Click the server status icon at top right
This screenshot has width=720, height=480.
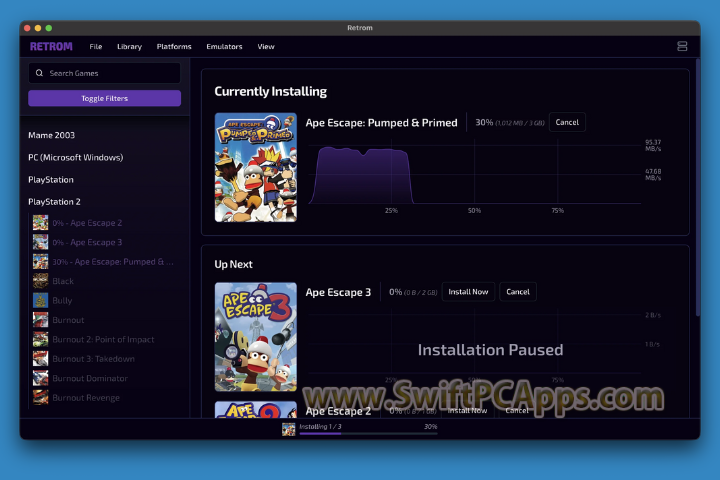pos(682,46)
